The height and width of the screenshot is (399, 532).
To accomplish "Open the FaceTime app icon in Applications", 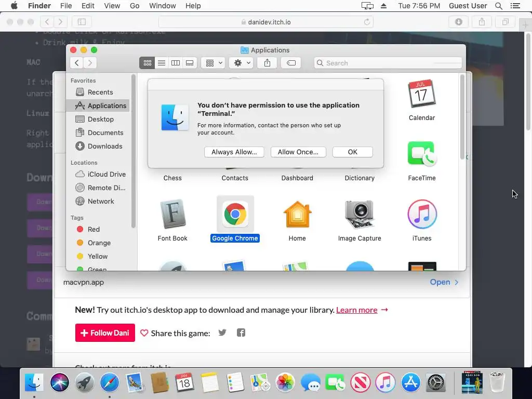I will coord(422,154).
